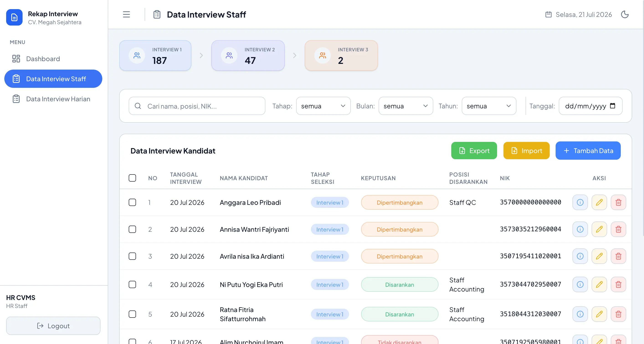Click the Disarankan badge for Ni Putu Yogi
The width and height of the screenshot is (644, 344).
click(x=400, y=284)
